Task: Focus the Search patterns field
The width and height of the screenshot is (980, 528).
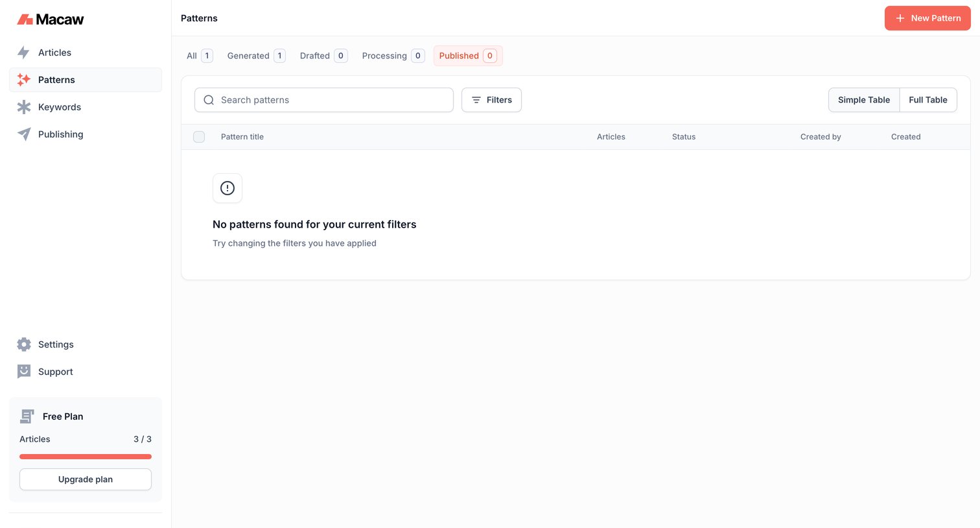Action: [324, 100]
